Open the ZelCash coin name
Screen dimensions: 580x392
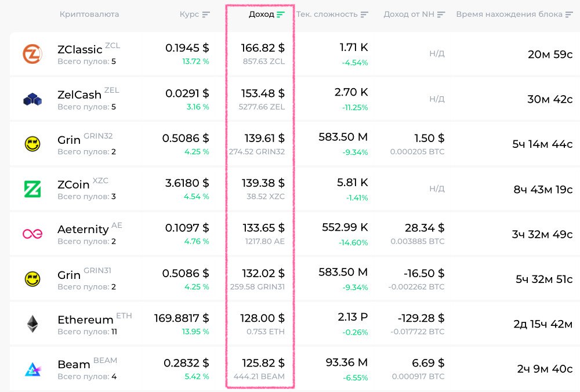(79, 95)
